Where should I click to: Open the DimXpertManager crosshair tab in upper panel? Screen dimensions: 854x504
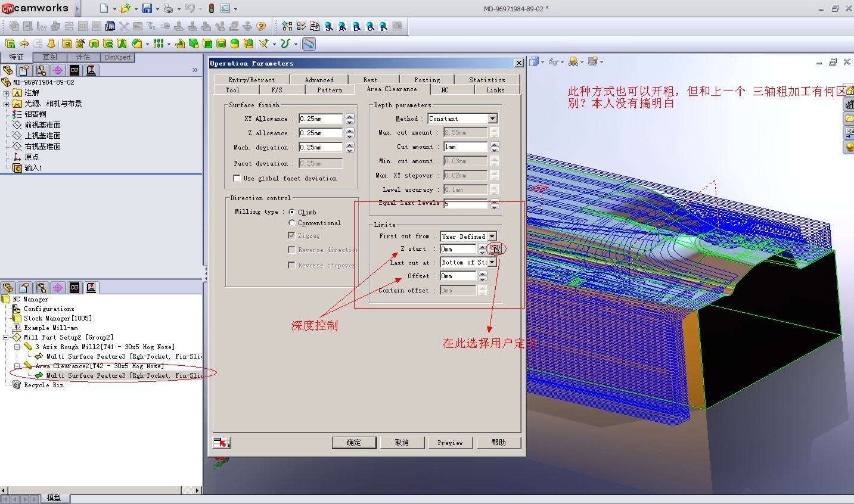(58, 70)
